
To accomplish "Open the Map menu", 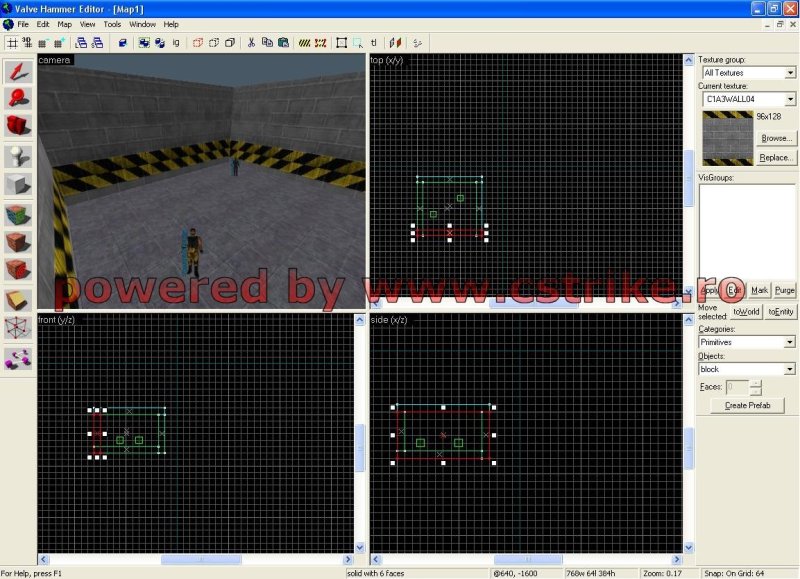I will (64, 24).
